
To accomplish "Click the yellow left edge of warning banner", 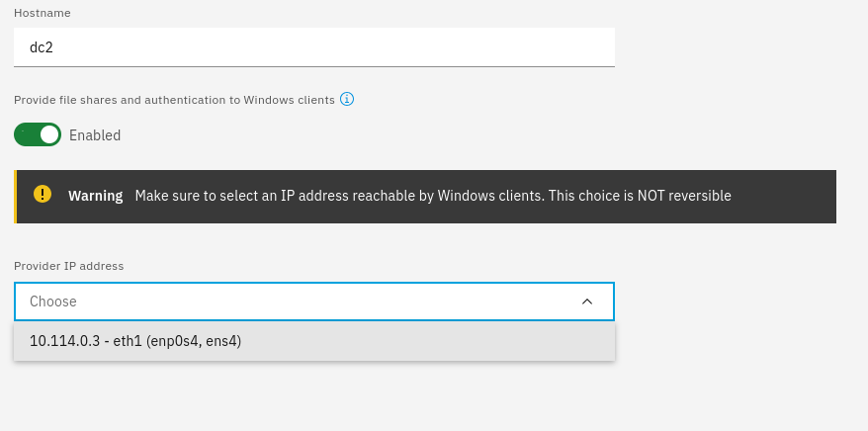I will click(x=16, y=197).
